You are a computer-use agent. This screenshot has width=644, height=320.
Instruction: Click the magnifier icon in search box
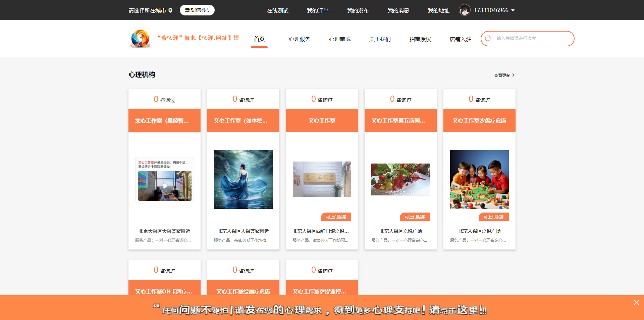tap(488, 39)
